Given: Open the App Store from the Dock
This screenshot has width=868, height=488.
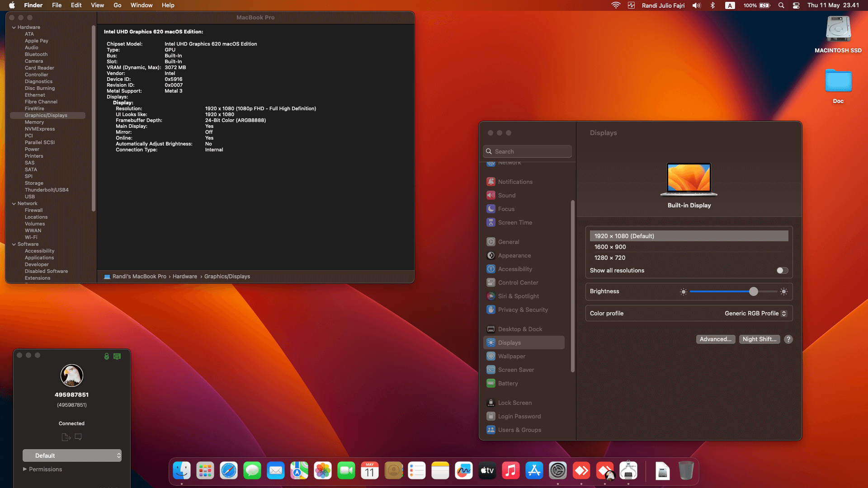Looking at the screenshot, I should [534, 471].
